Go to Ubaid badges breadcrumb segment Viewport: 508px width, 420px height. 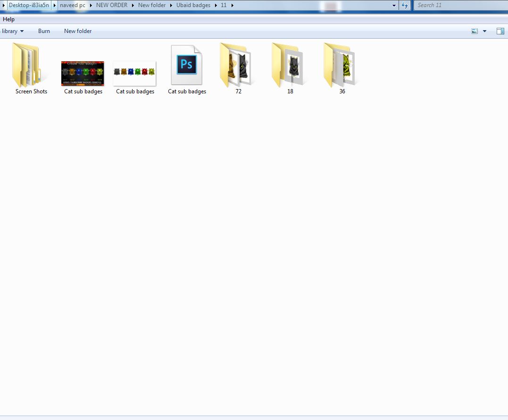[193, 5]
